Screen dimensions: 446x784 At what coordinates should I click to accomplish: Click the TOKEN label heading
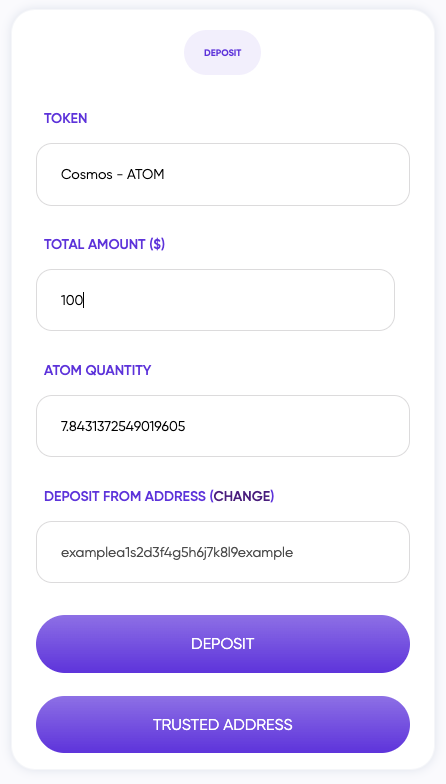coord(66,118)
